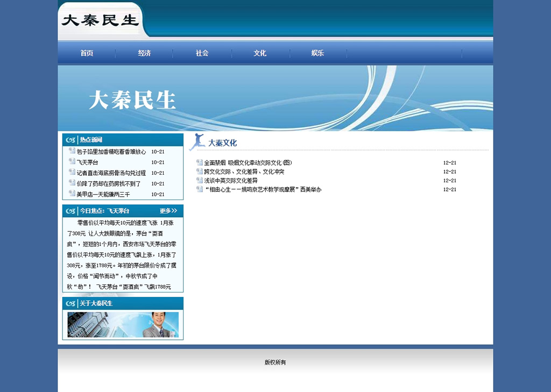Read 记者直击海底捞骨汤勾兑过程 article
This screenshot has width=551, height=392.
(x=111, y=173)
